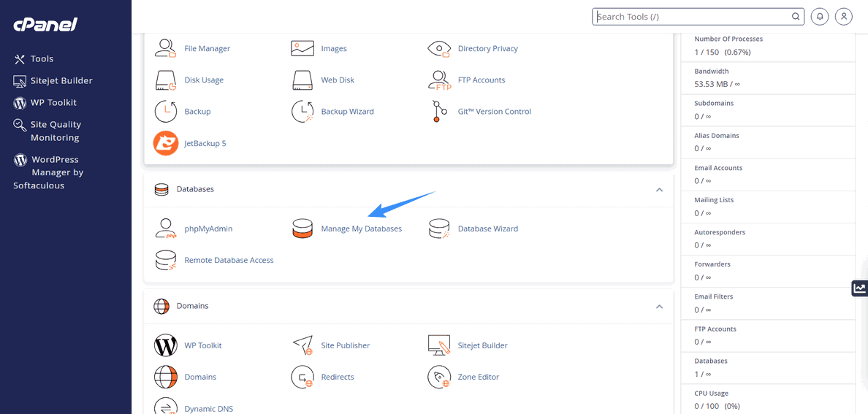This screenshot has width=868, height=414.
Task: Click the cPanel logo
Action: click(x=45, y=24)
